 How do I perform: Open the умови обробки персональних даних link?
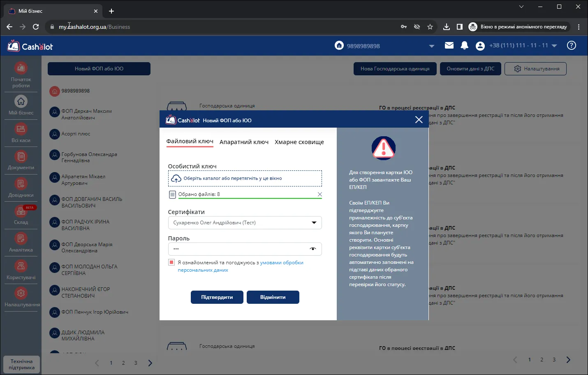click(241, 266)
